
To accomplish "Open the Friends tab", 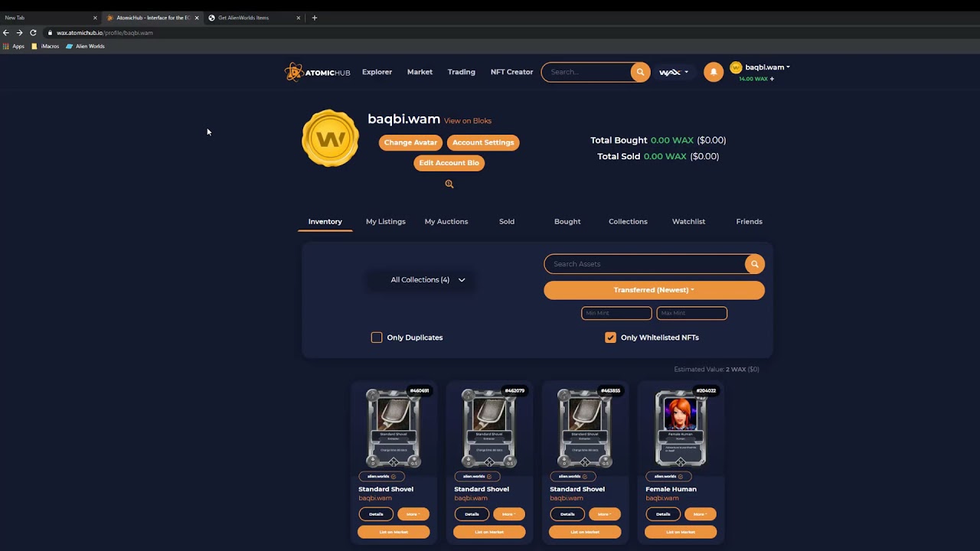I will click(749, 221).
